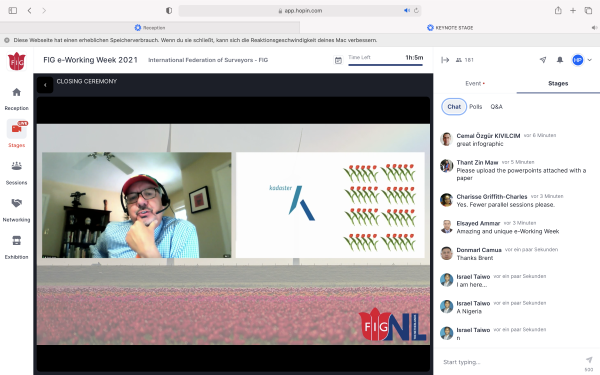The width and height of the screenshot is (600, 375).
Task: Open the Reception home icon
Action: click(16, 92)
